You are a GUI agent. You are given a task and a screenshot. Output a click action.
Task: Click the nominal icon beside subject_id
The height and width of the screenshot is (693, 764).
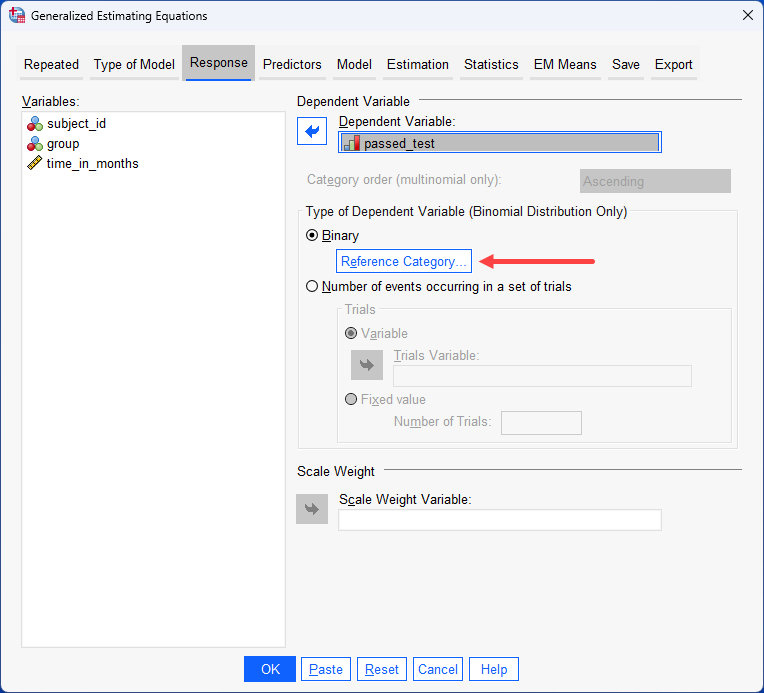tap(35, 124)
